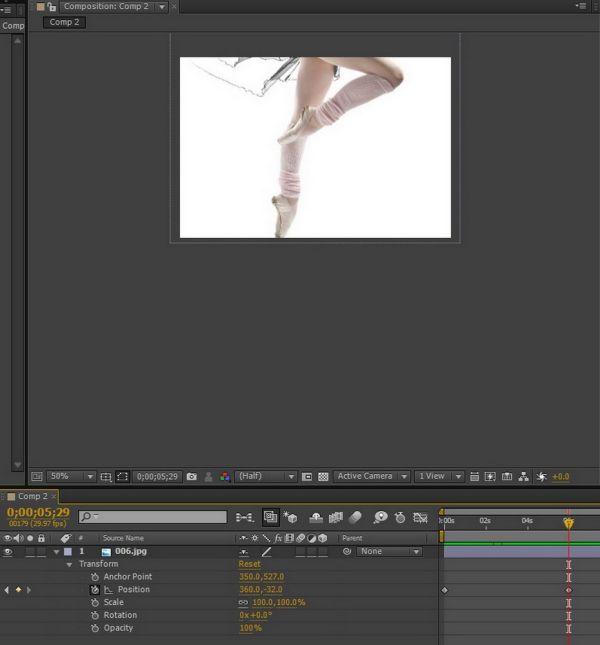Viewport: 600px width, 645px height.
Task: Click the current time indicator in timeline
Action: coord(568,522)
